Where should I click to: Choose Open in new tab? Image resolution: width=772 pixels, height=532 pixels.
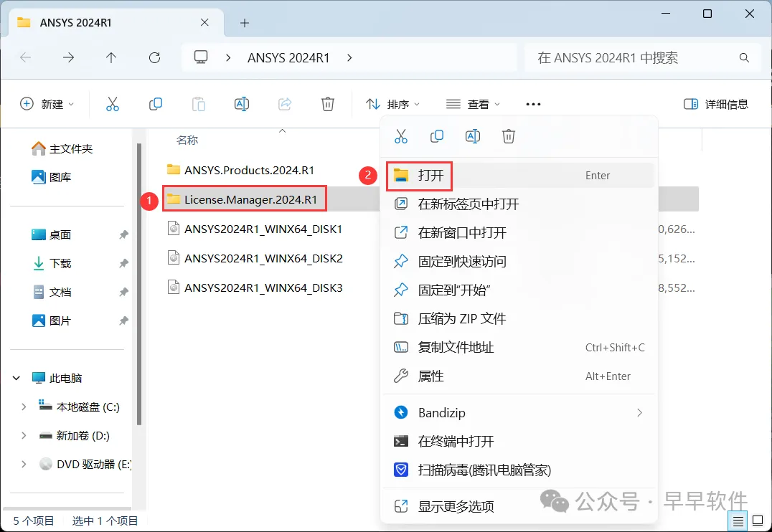[x=519, y=204]
